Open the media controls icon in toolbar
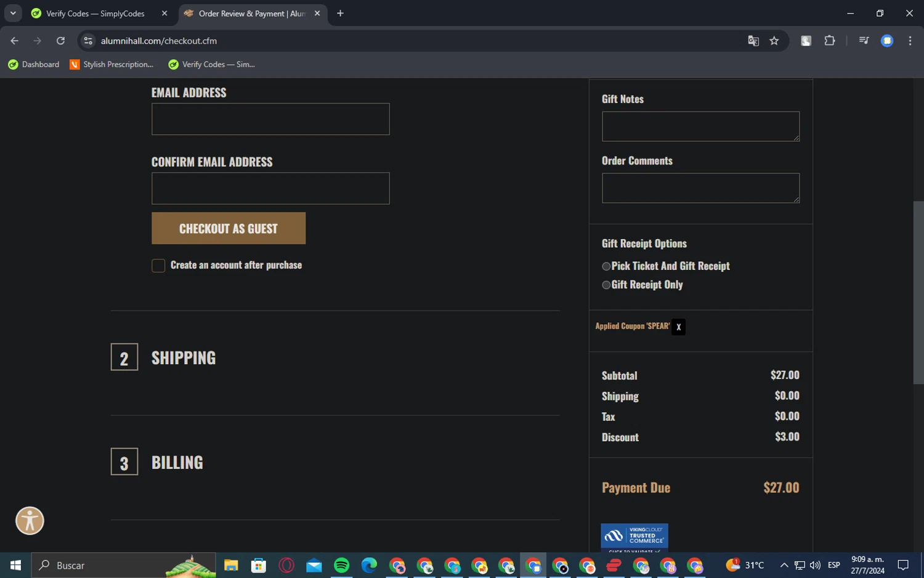The image size is (924, 578). pos(864,41)
